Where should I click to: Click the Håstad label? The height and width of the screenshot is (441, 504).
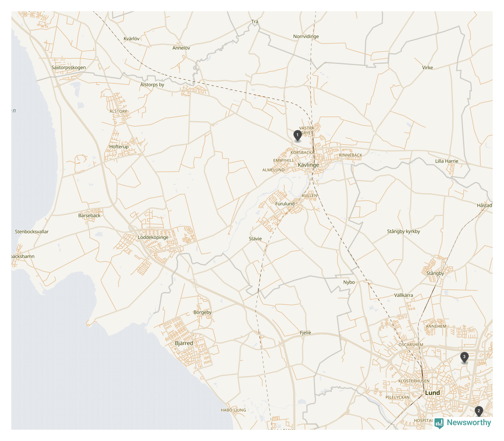coord(484,205)
